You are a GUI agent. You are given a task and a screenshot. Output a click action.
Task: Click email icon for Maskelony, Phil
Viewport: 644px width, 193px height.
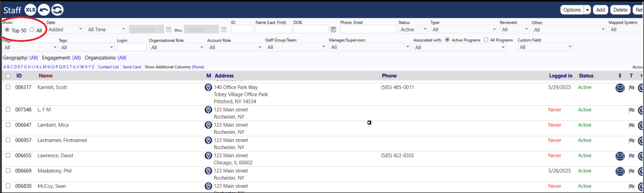(x=620, y=171)
